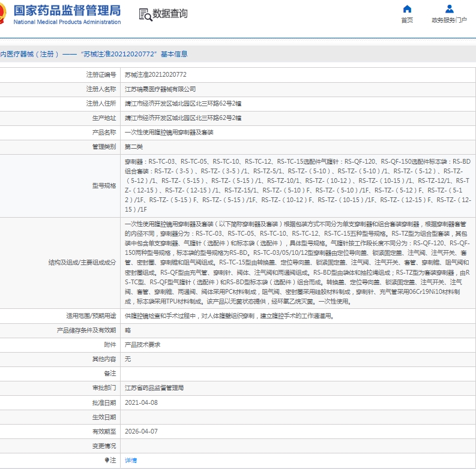Click the 注册人住所 address value
This screenshot has height=469, width=476.
tap(182, 103)
